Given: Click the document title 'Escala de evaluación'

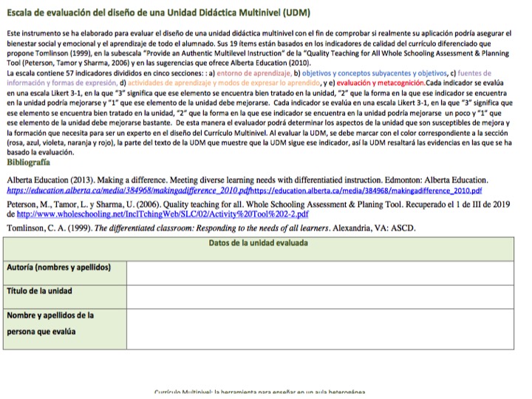Looking at the screenshot, I should click(x=158, y=13).
